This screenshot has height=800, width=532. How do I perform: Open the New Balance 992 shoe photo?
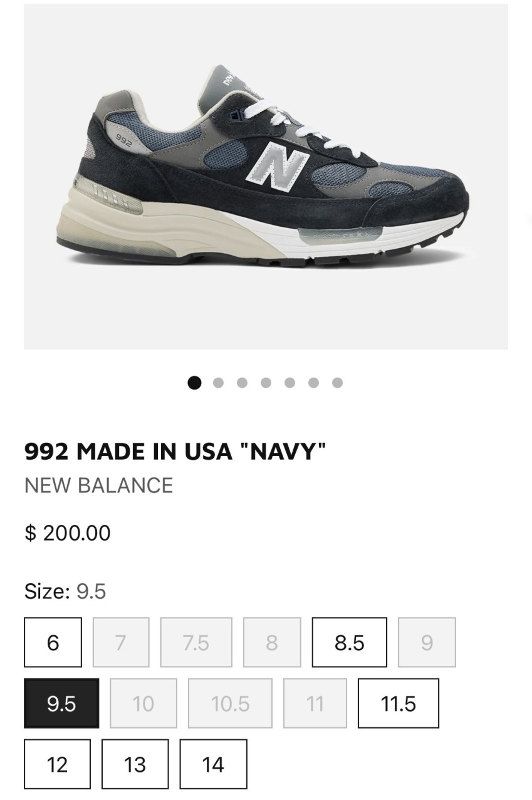coord(266,177)
